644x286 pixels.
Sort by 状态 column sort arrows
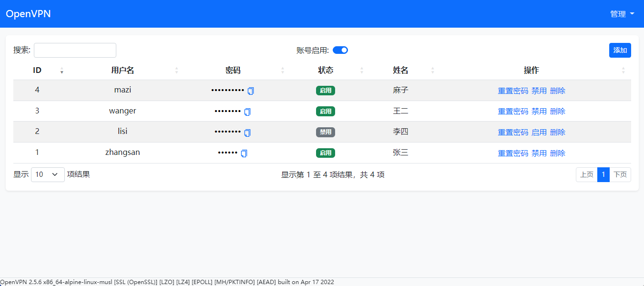pyautogui.click(x=362, y=71)
